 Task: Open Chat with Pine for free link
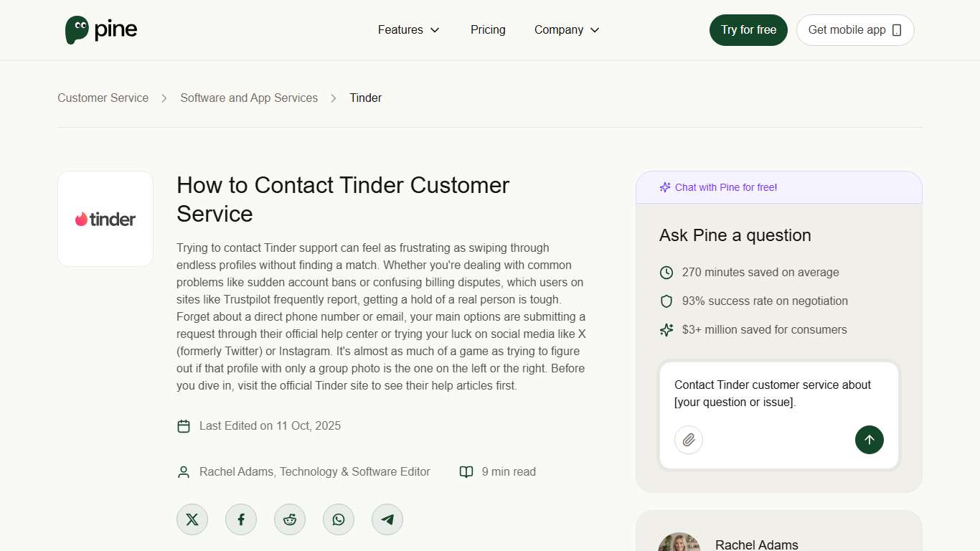(725, 187)
